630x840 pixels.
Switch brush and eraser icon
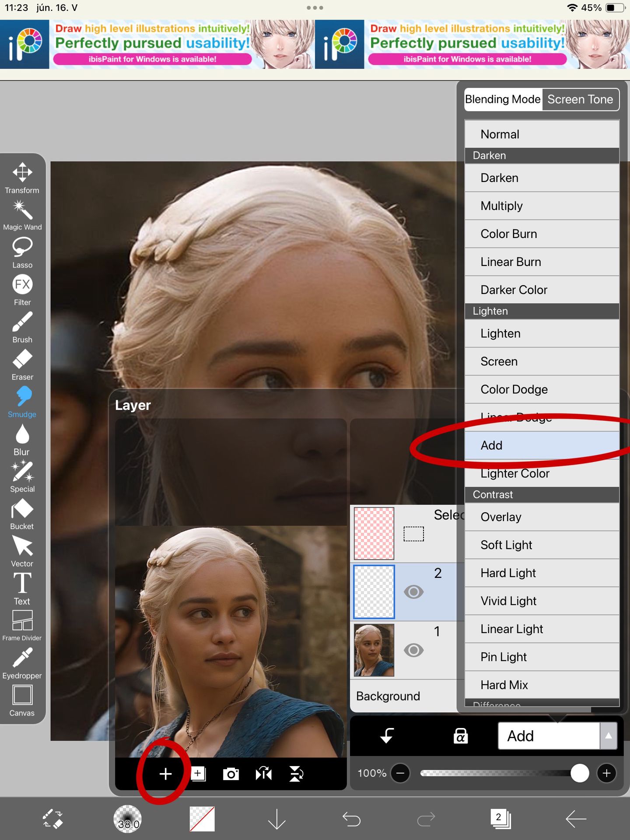tap(52, 819)
